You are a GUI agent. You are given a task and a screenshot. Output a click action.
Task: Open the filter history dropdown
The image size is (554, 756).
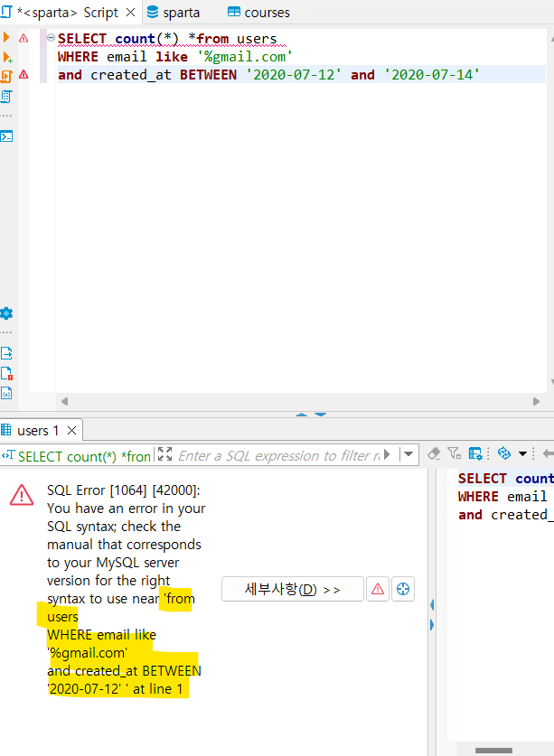[408, 454]
